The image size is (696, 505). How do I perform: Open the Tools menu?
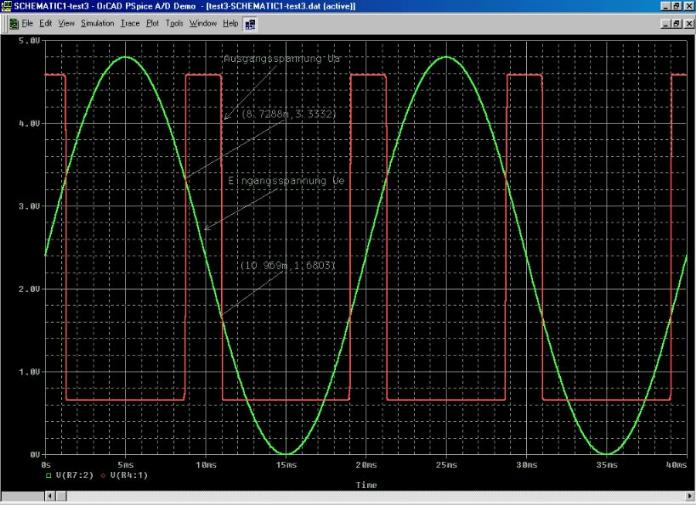point(174,24)
